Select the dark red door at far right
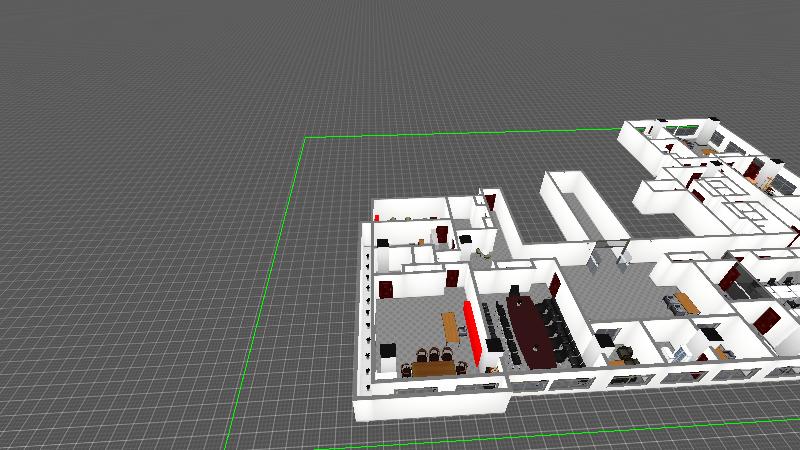Viewport: 800px width, 450px height. [x=767, y=320]
